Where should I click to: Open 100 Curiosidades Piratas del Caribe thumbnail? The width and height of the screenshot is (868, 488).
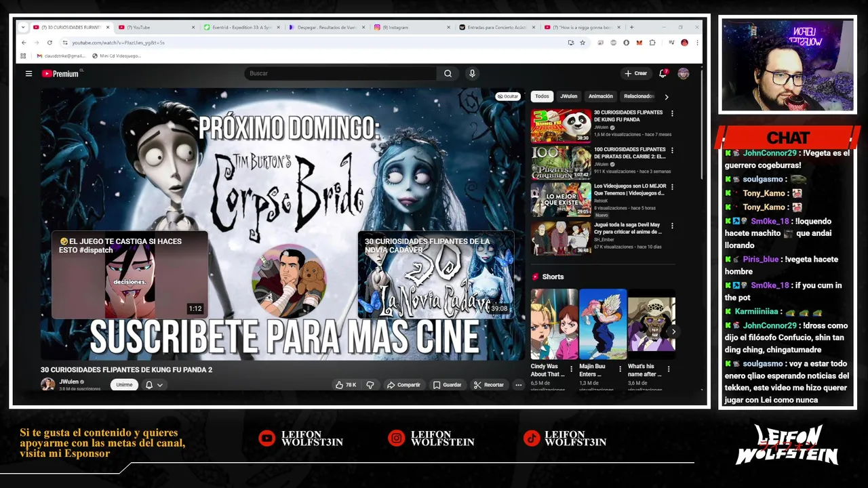[x=561, y=163]
